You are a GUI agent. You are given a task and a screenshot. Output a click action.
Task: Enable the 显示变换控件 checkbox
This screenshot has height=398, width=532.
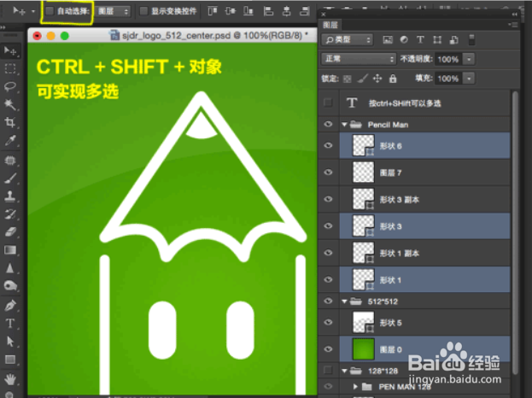(x=143, y=11)
